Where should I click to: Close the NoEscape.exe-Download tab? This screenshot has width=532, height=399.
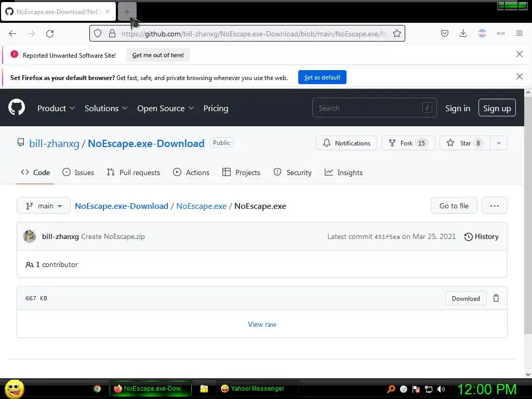click(107, 11)
